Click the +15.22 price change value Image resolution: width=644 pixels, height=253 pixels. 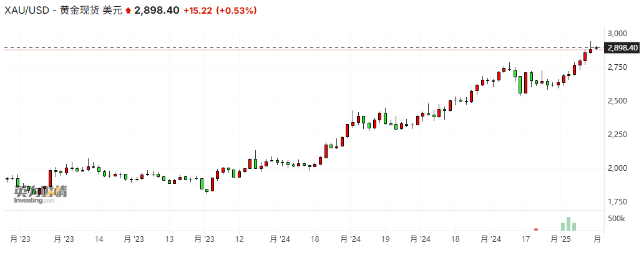pyautogui.click(x=197, y=11)
